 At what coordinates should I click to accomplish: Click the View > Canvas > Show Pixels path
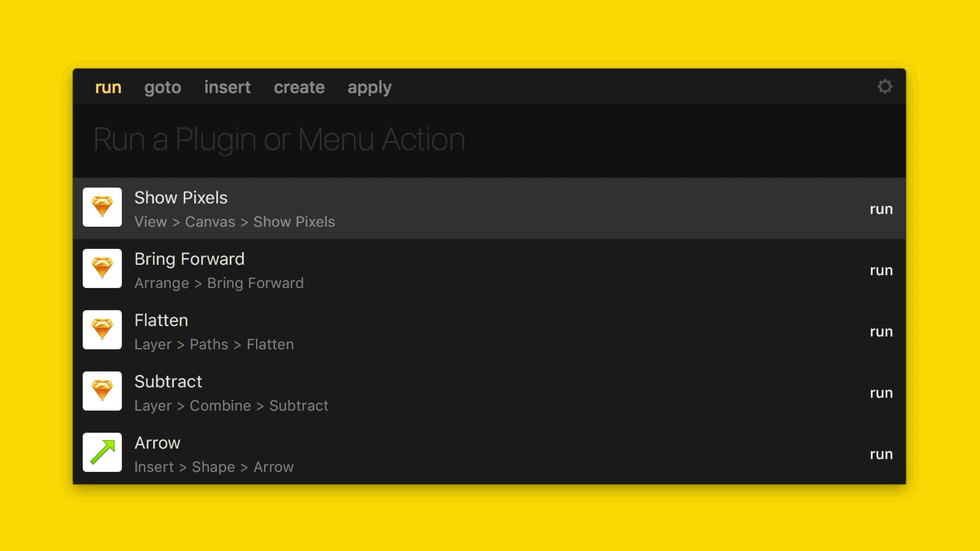pyautogui.click(x=235, y=222)
